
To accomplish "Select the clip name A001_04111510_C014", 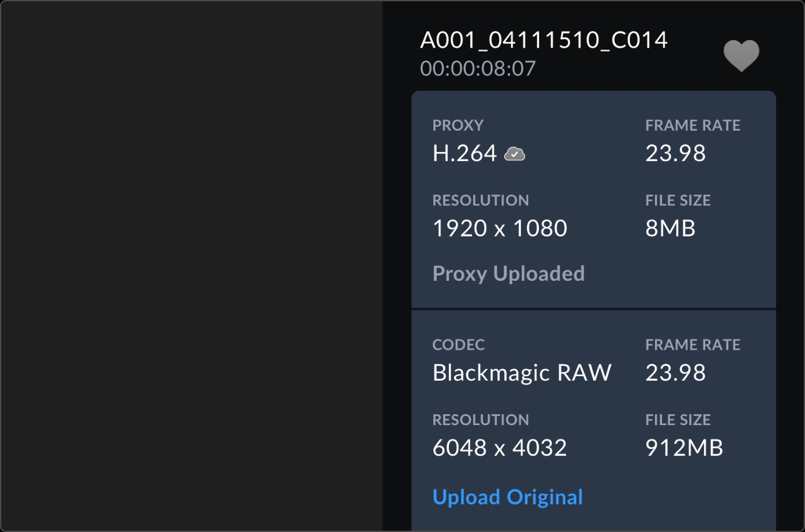I will click(544, 41).
